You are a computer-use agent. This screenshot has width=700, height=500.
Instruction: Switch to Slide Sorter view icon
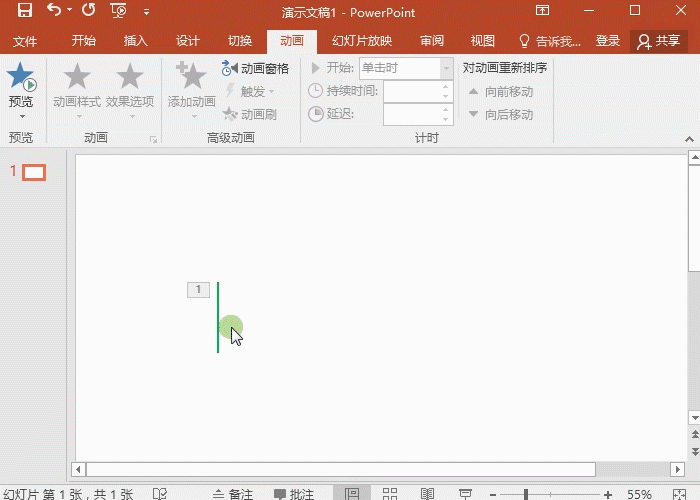tap(390, 493)
